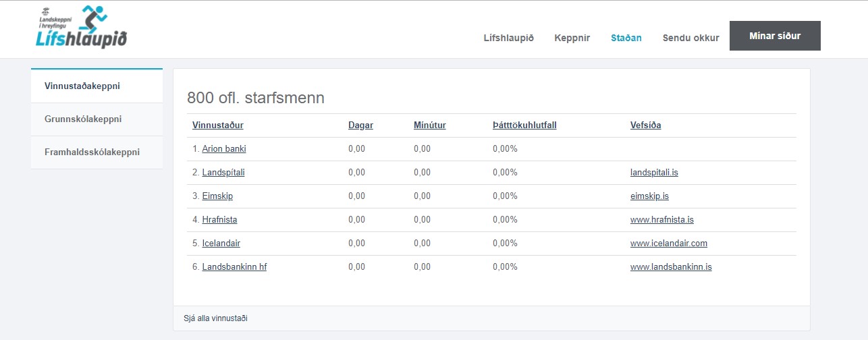This screenshot has width=868, height=340.
Task: Click Sjá alla vinnustaði at the bottom
Action: (x=215, y=318)
